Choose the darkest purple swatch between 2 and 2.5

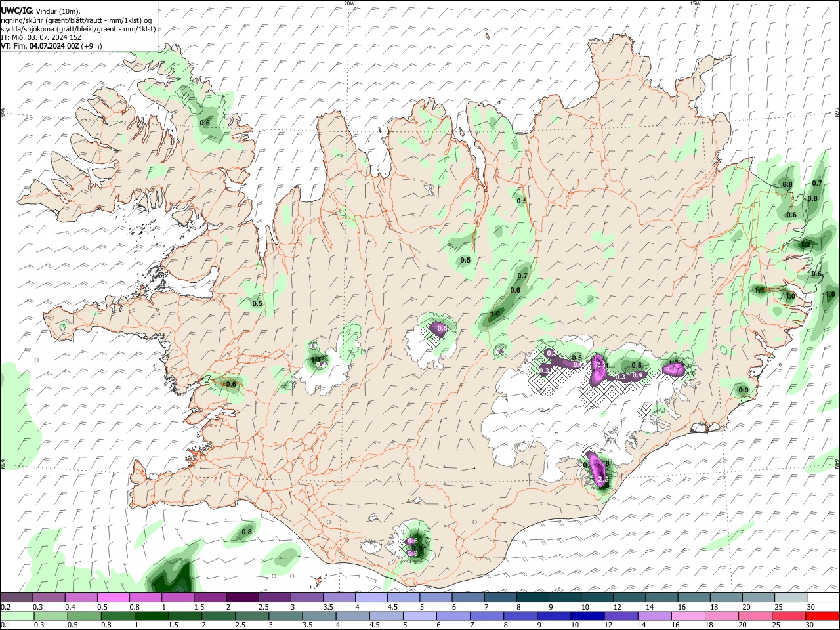242,597
